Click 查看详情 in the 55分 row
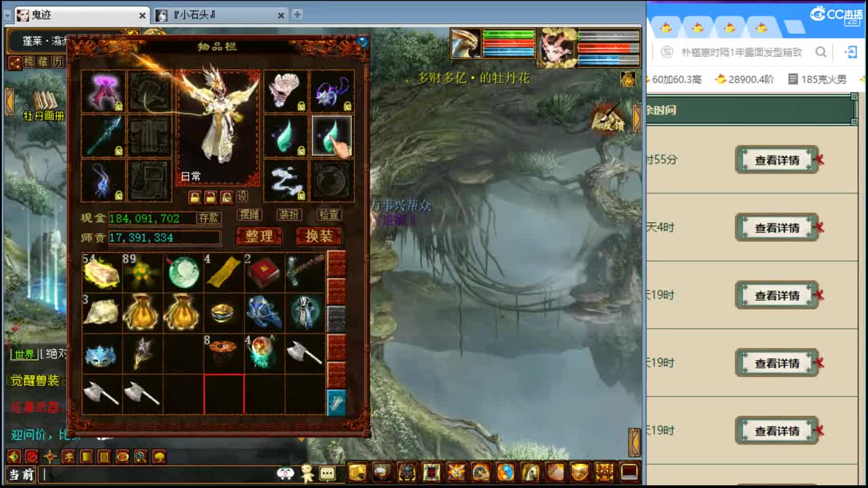The height and width of the screenshot is (488, 868). tap(777, 160)
